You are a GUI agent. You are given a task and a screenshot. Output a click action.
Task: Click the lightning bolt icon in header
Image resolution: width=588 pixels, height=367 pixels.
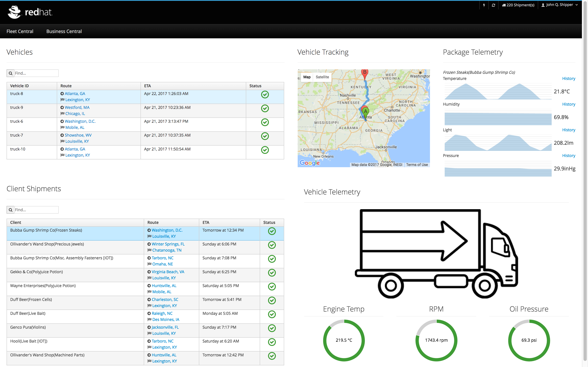(x=484, y=5)
